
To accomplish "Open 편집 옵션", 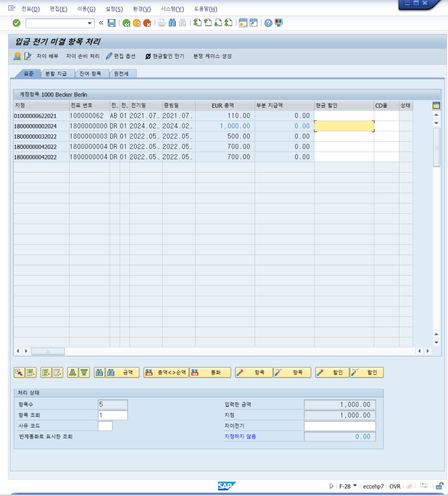I will (121, 56).
